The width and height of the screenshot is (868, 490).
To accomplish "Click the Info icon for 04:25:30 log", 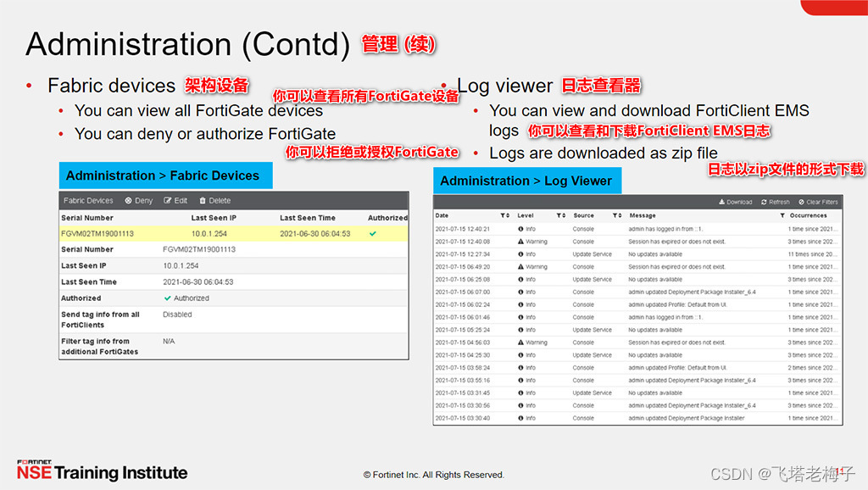I will click(521, 355).
